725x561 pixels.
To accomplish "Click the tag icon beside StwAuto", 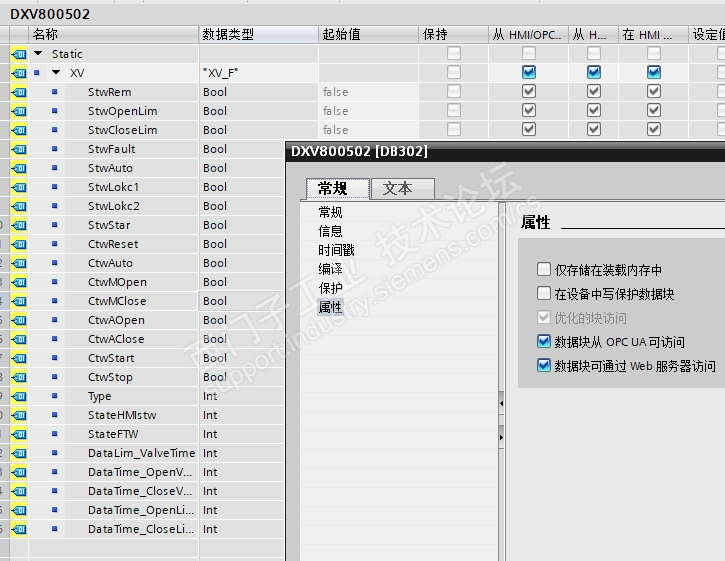I will tap(19, 168).
